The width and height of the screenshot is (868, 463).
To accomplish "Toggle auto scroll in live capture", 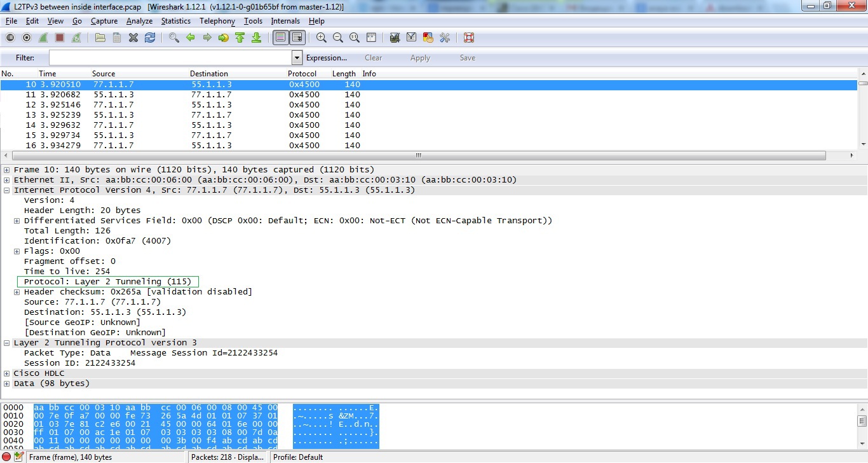I will [297, 38].
